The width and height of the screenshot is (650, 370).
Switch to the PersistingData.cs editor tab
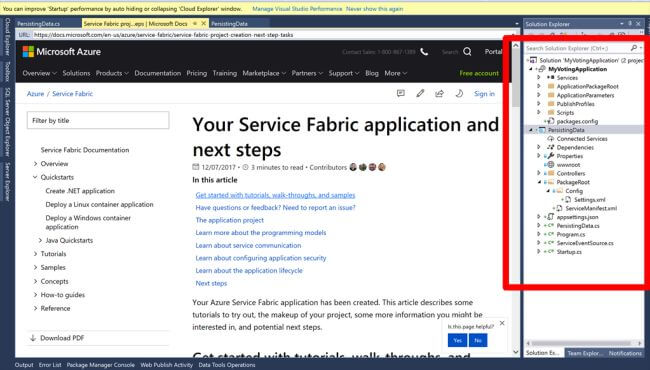point(39,24)
